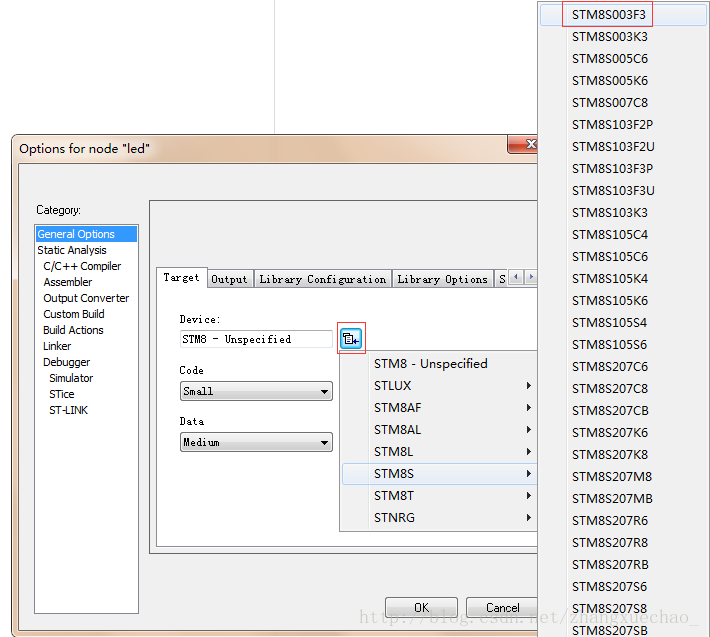Expand the STM8S device submenu
The image size is (710, 637).
(439, 474)
